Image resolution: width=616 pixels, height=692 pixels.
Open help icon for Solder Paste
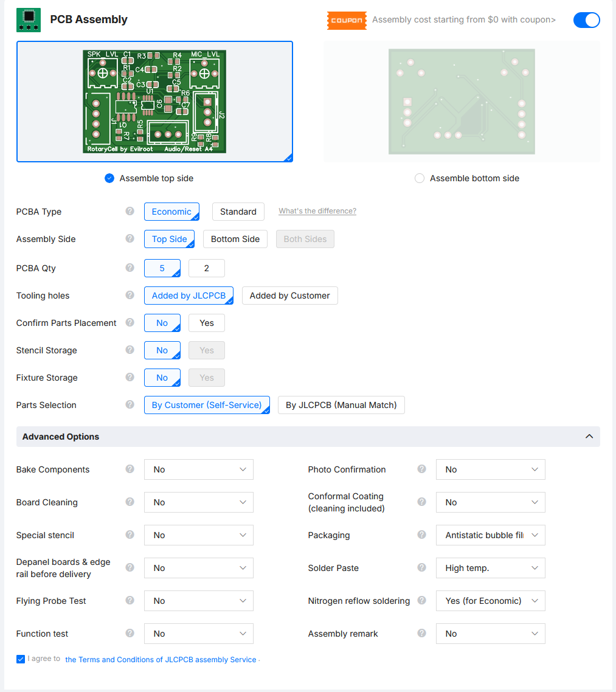coord(422,567)
